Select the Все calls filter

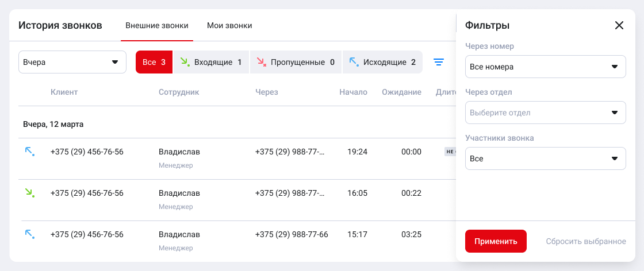coord(154,62)
